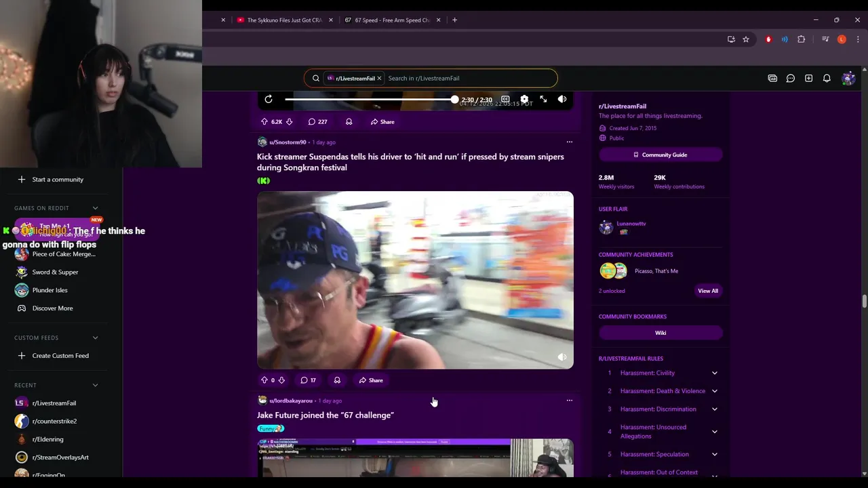The image size is (868, 488).
Task: Click the replay icon on the video player
Action: coord(269,100)
